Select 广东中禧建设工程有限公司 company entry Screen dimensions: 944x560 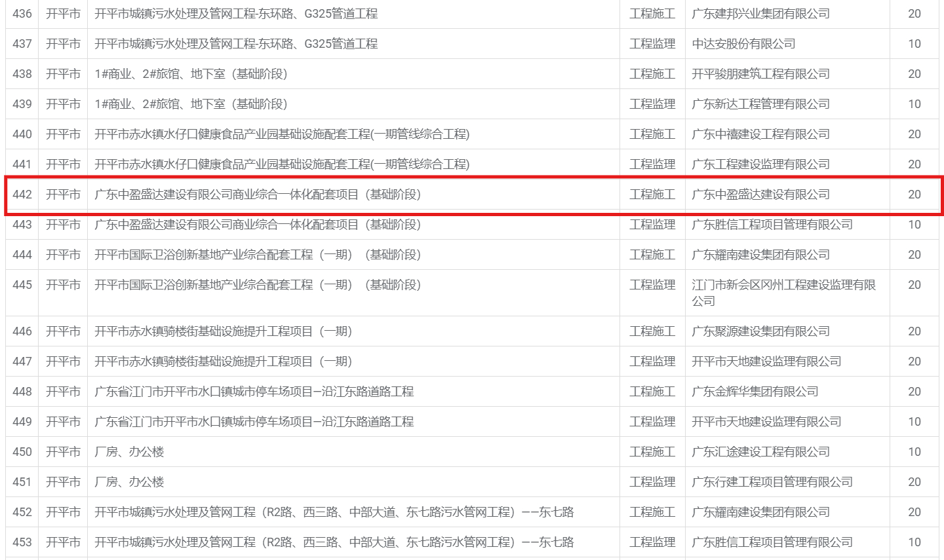(760, 134)
